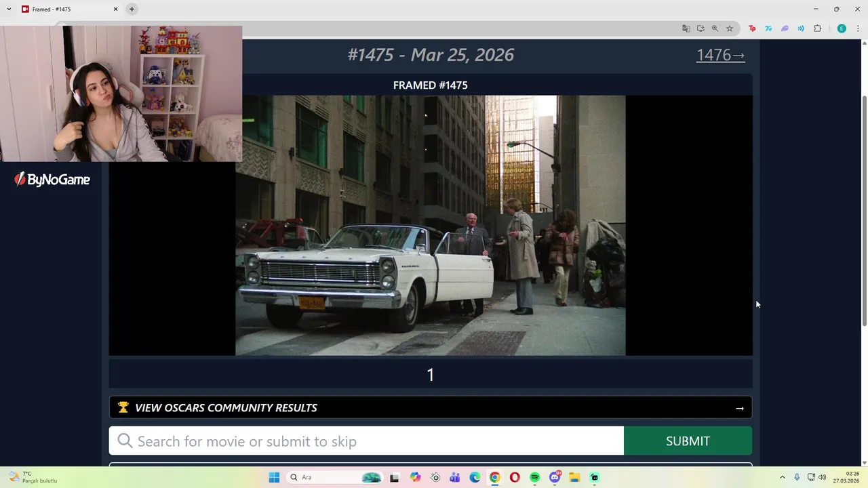Screen dimensions: 868x488
Task: Close the Framed #1475 tab
Action: (x=115, y=9)
